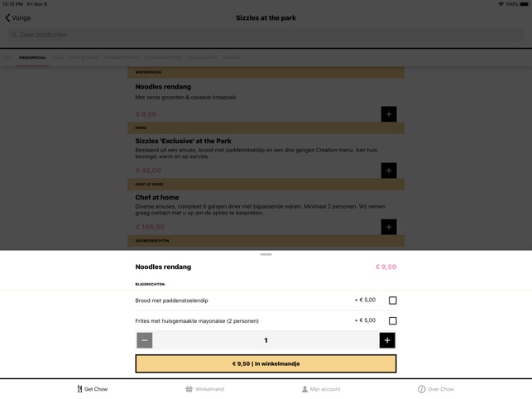Select the CHEF AT HOME category tab
The height and width of the screenshot is (399, 532).
coord(84,58)
